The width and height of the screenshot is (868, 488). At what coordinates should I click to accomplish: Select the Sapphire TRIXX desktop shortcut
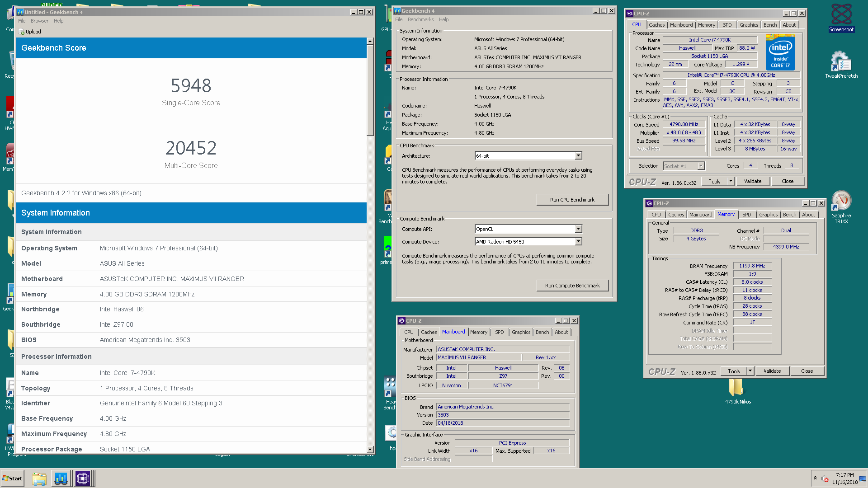point(841,207)
